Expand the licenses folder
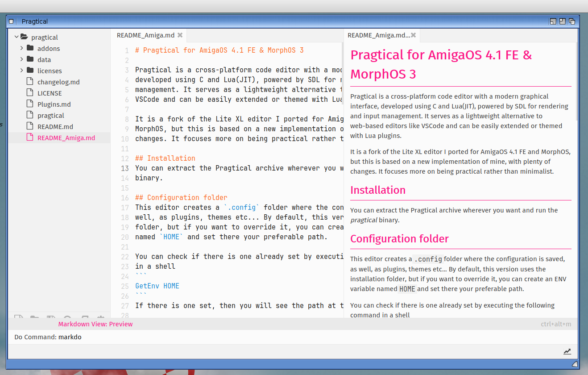This screenshot has height=375, width=588. (x=22, y=70)
